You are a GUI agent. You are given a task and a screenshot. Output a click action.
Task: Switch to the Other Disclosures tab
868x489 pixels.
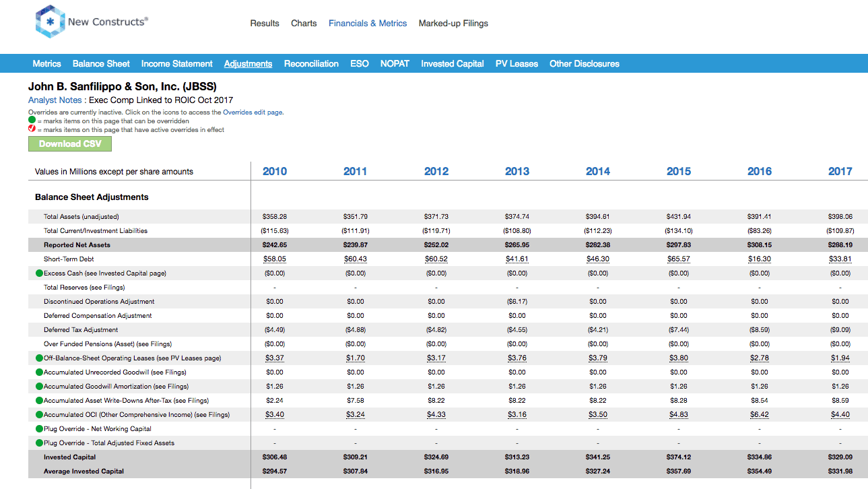pos(585,64)
